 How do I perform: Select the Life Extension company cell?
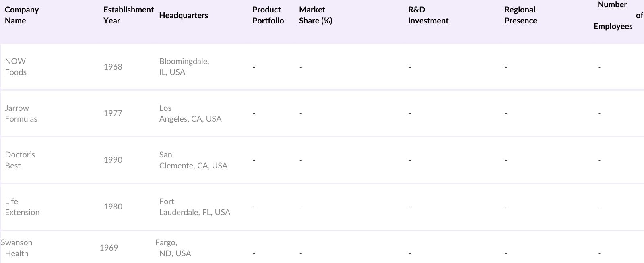[x=22, y=207]
